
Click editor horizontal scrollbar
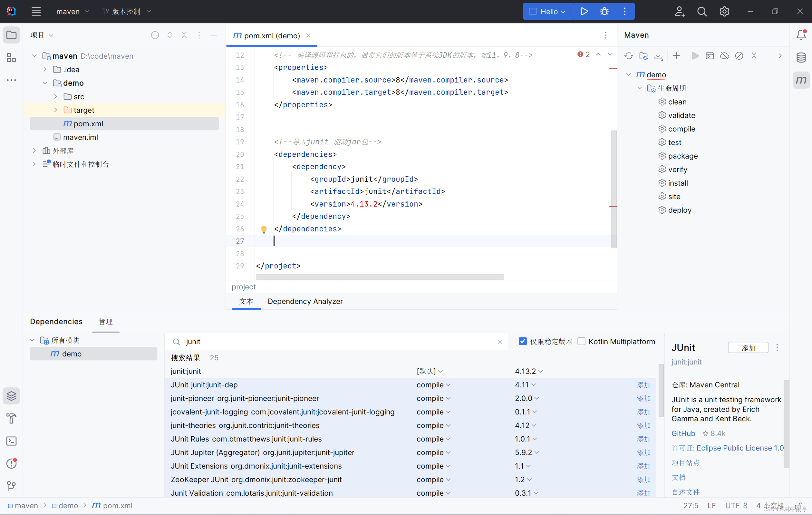click(x=379, y=277)
